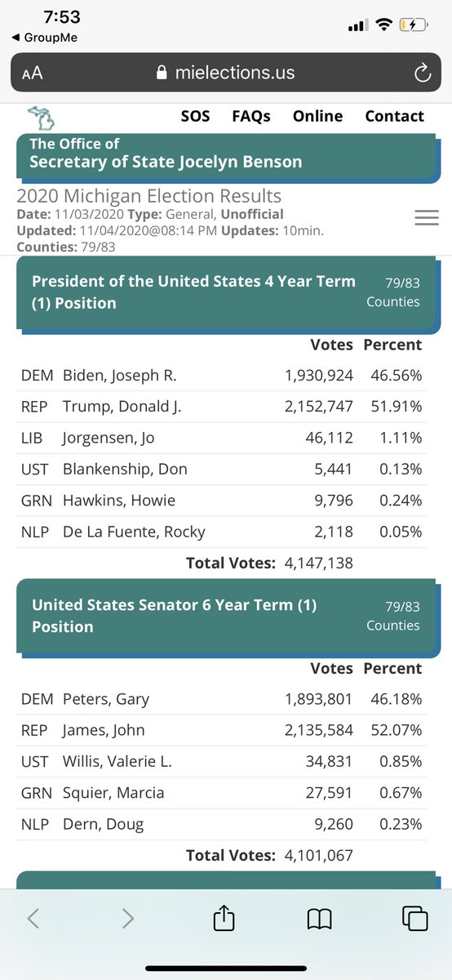
Task: Tap the Safari share icon
Action: [223, 918]
